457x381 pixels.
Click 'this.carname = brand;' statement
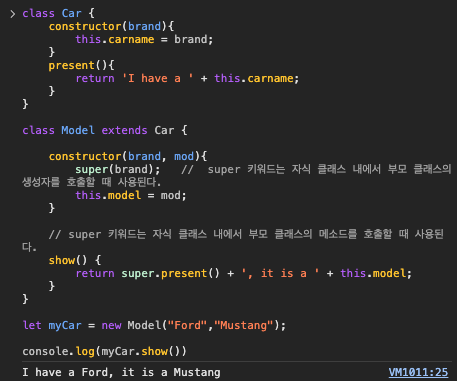click(x=144, y=39)
